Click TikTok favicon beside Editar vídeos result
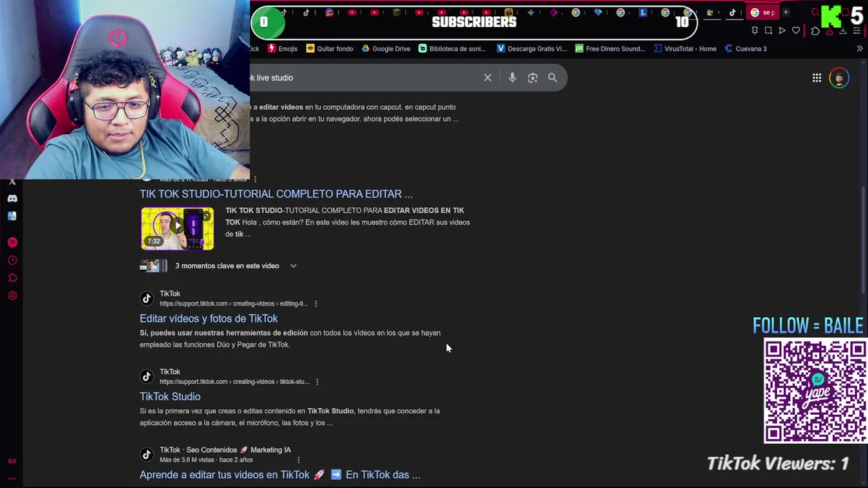 [x=146, y=298]
